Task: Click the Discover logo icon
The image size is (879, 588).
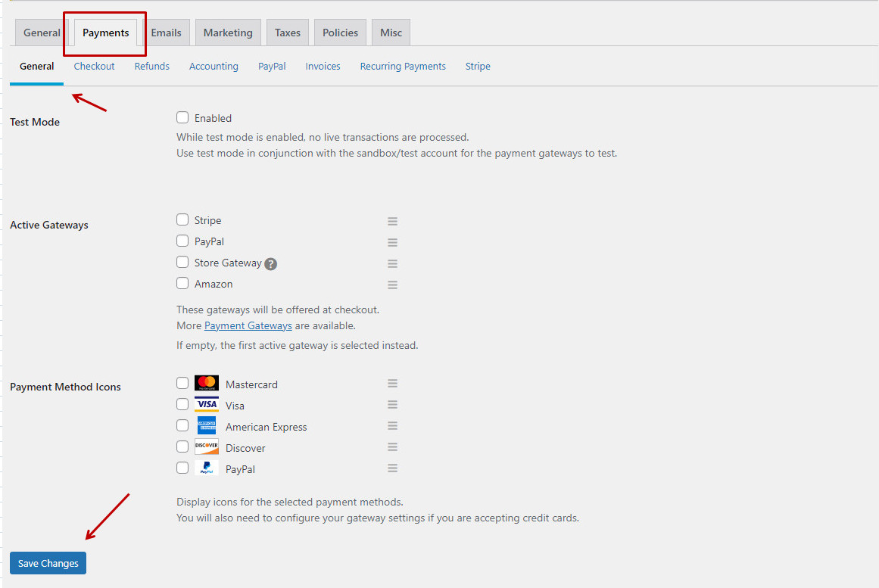Action: click(x=206, y=446)
